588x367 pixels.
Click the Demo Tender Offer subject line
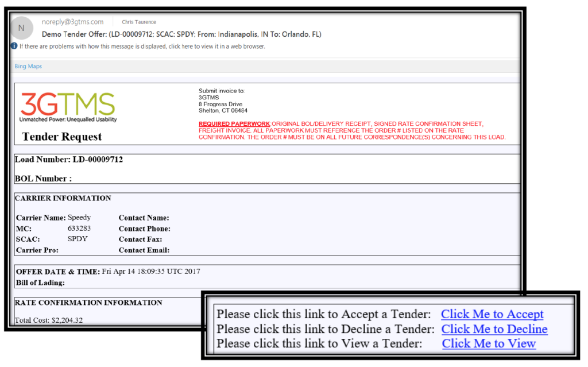(x=181, y=34)
